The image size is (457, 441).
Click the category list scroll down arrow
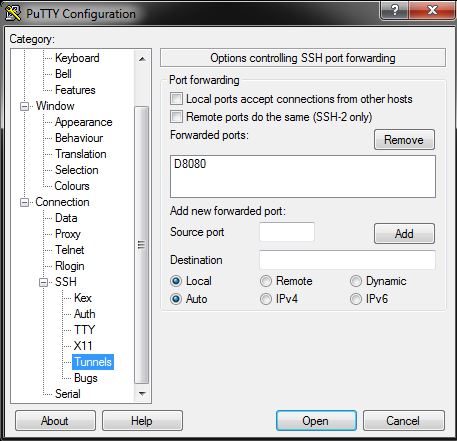point(142,394)
